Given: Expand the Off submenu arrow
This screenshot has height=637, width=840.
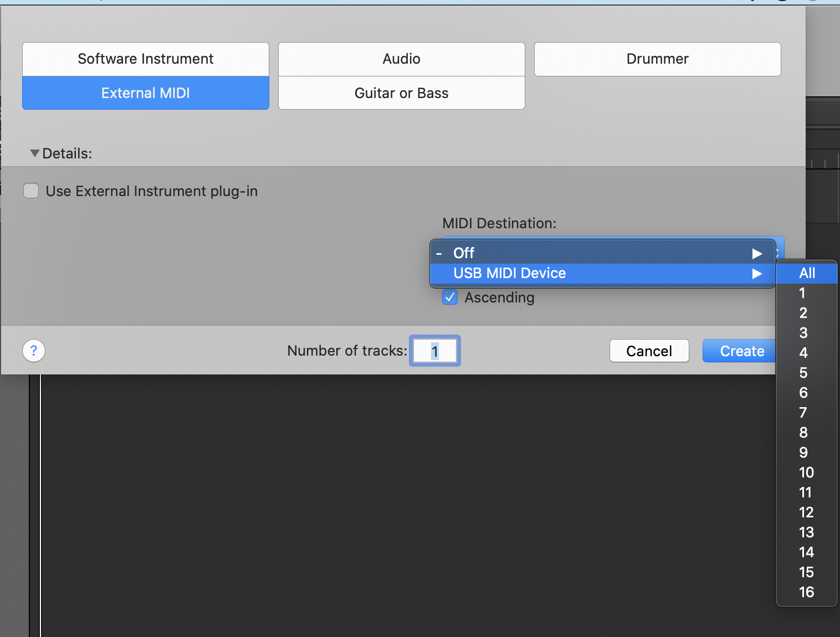Looking at the screenshot, I should [757, 254].
